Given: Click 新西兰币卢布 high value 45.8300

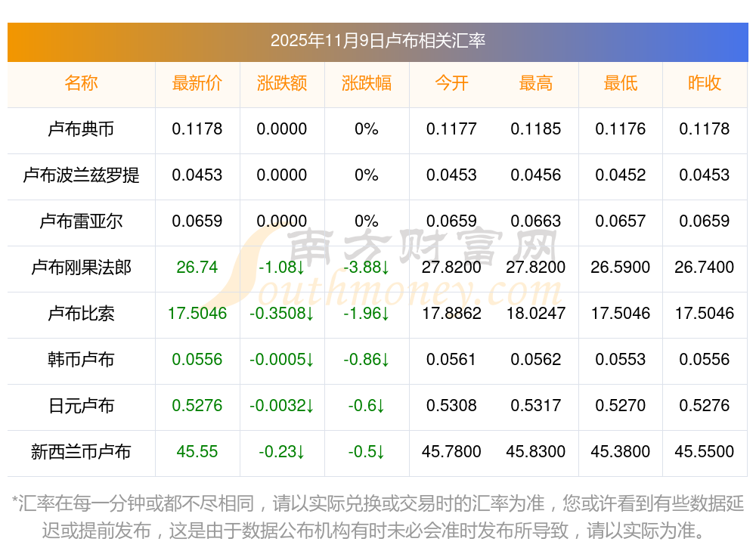Looking at the screenshot, I should tap(536, 452).
